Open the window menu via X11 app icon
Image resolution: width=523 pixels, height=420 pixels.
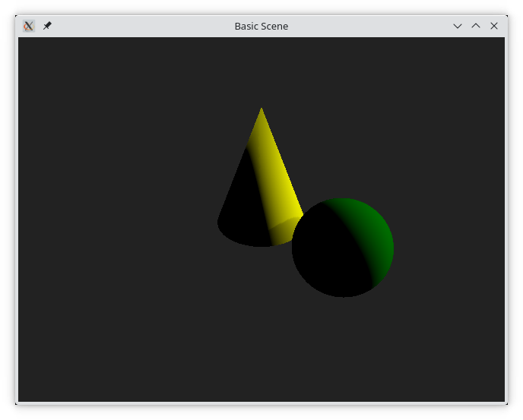tap(29, 26)
